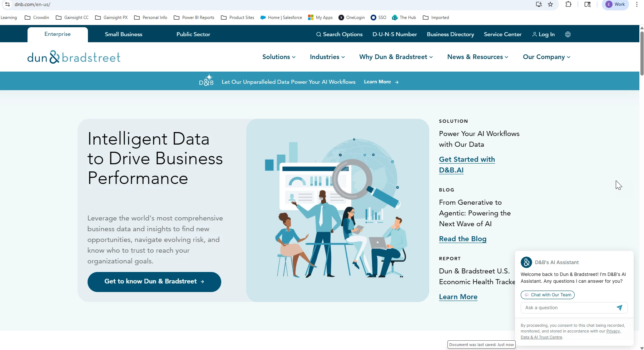Click the D&B AI Assistant avatar icon
Image resolution: width=644 pixels, height=350 pixels.
526,262
